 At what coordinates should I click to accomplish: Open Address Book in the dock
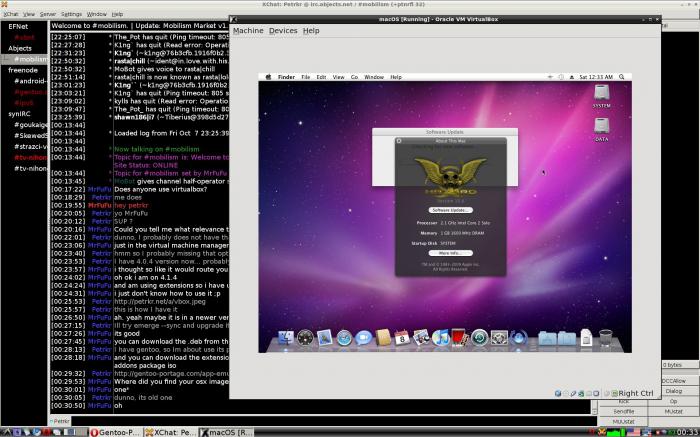[x=383, y=338]
